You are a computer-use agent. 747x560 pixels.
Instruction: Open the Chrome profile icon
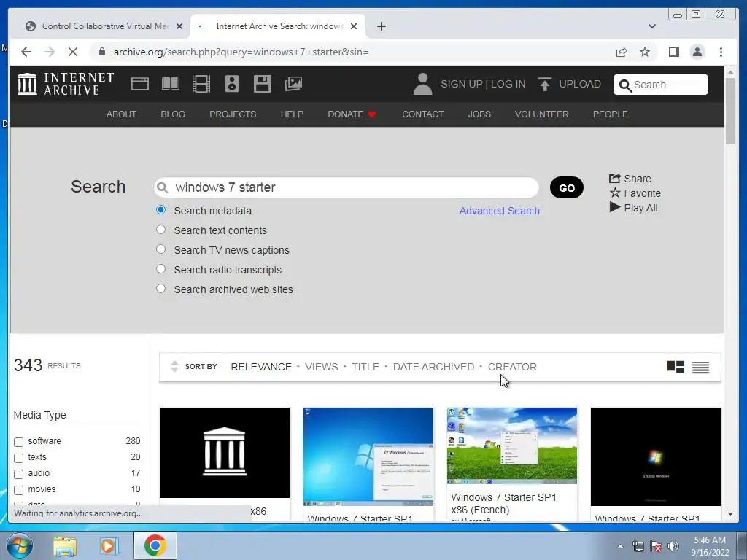(697, 52)
